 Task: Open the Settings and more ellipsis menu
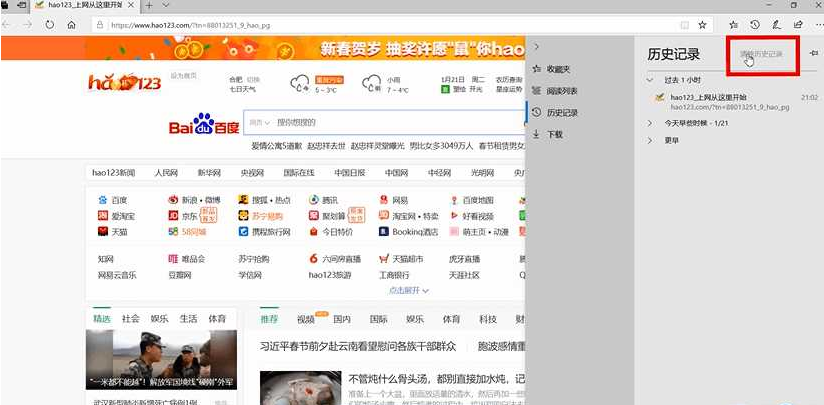818,25
